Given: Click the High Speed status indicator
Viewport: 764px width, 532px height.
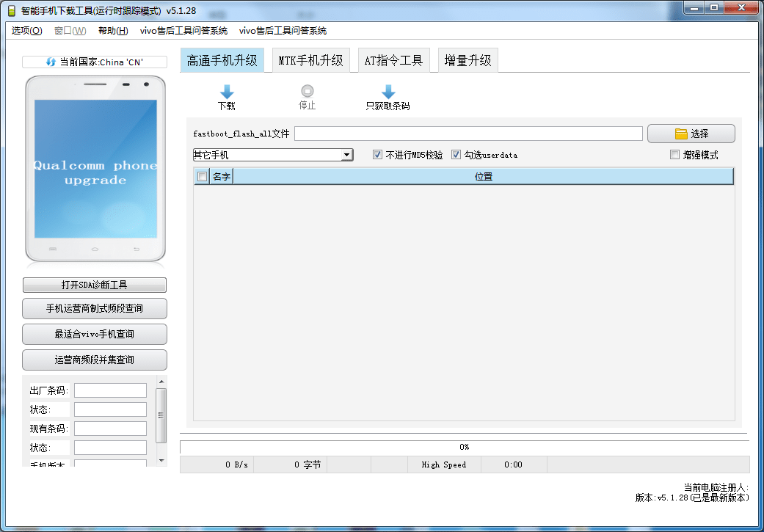Looking at the screenshot, I should tap(444, 464).
